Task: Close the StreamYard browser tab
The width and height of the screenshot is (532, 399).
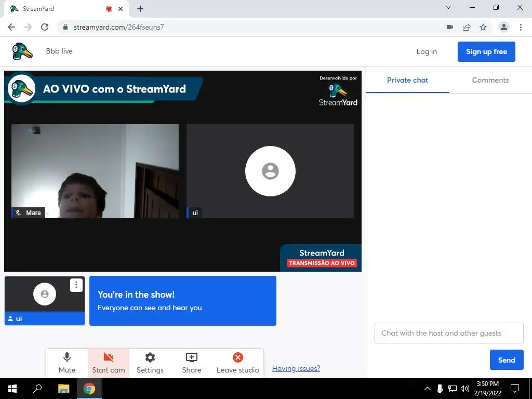Action: point(121,9)
